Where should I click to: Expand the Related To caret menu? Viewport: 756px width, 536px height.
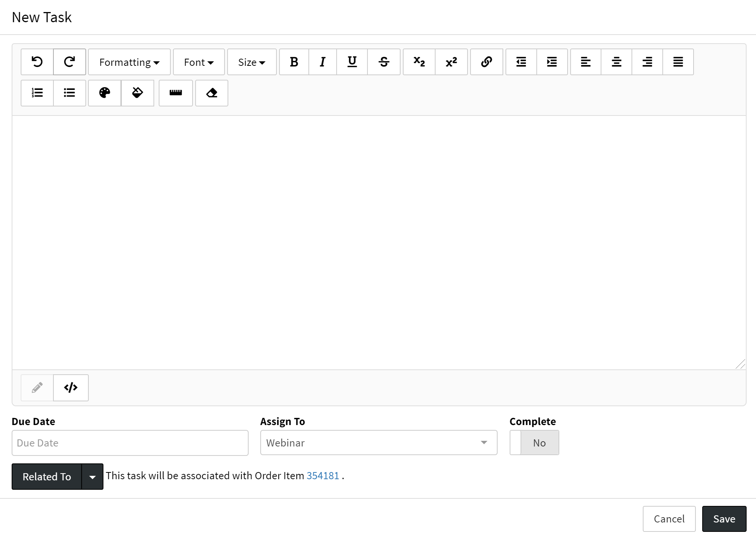pos(92,477)
